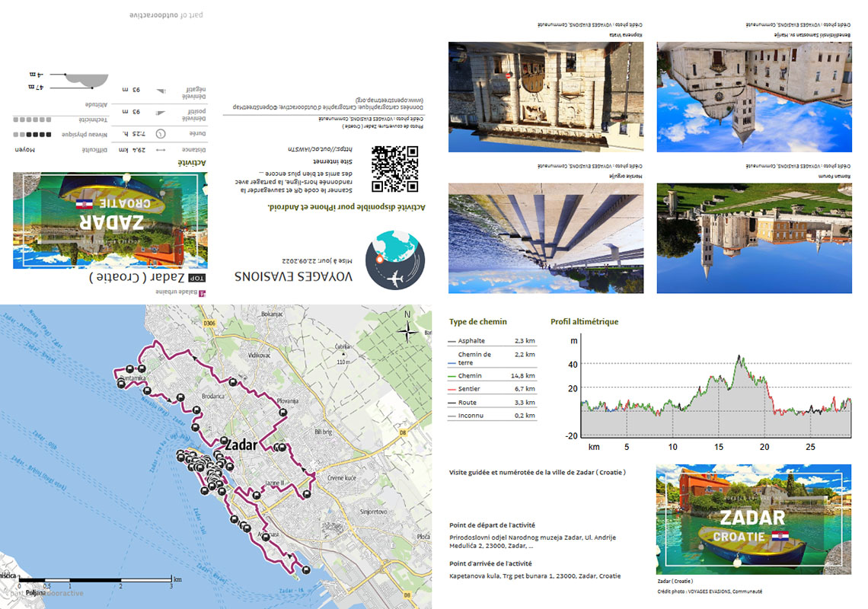Click the Type de chemin heading
Viewport: 868px width, 609px height.
tap(478, 322)
